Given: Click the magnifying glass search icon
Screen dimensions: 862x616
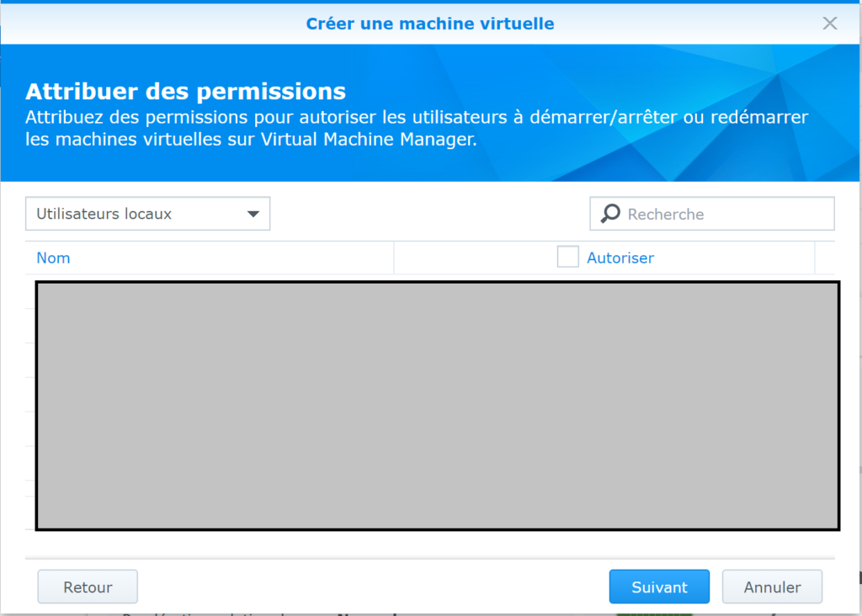Looking at the screenshot, I should pos(610,214).
